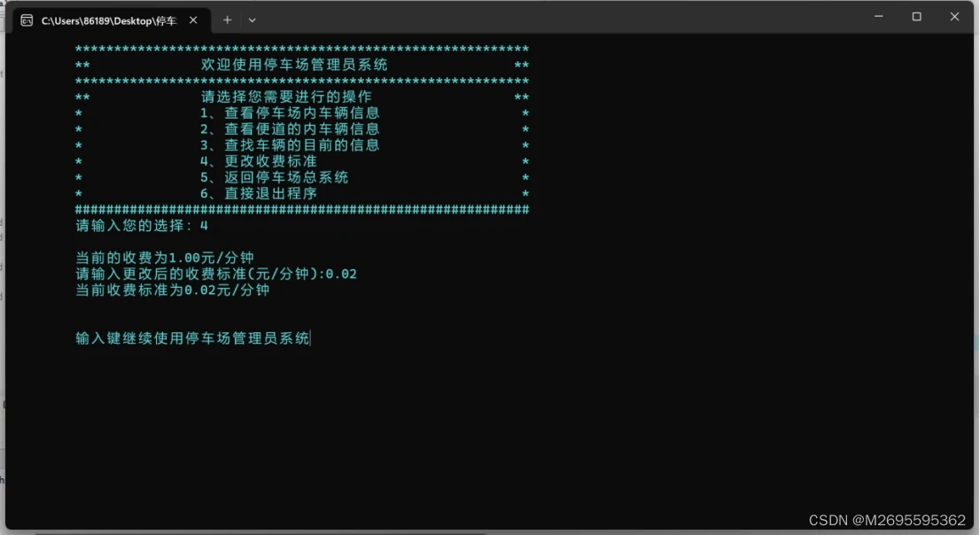Click the line 当前收费标准为0.02元/分钟
980x535 pixels.
click(x=173, y=290)
